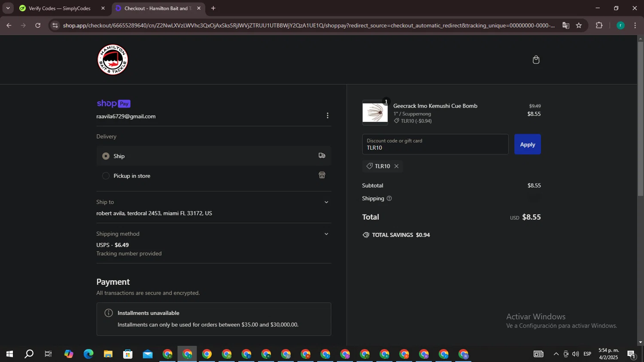The width and height of the screenshot is (644, 362).
Task: Click the TOTAL SAVINGS $0.94 line
Action: [x=396, y=235]
